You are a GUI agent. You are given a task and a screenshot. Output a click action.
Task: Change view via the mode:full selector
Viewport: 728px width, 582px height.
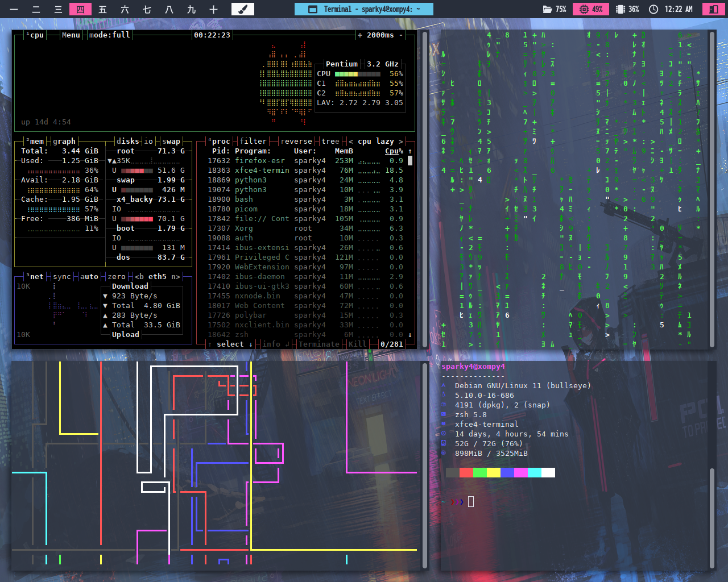coord(109,35)
